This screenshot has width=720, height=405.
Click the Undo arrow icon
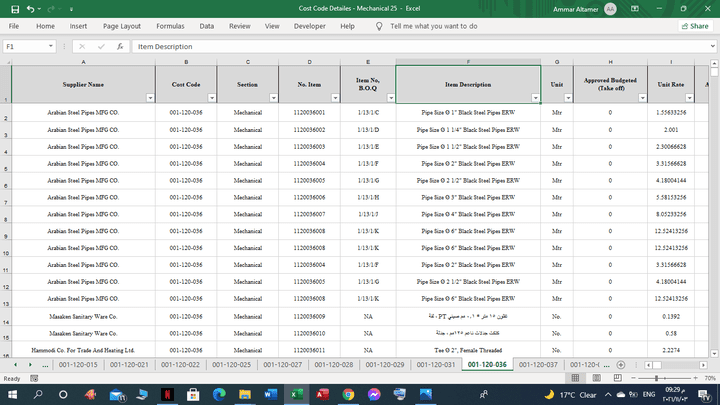click(30, 8)
